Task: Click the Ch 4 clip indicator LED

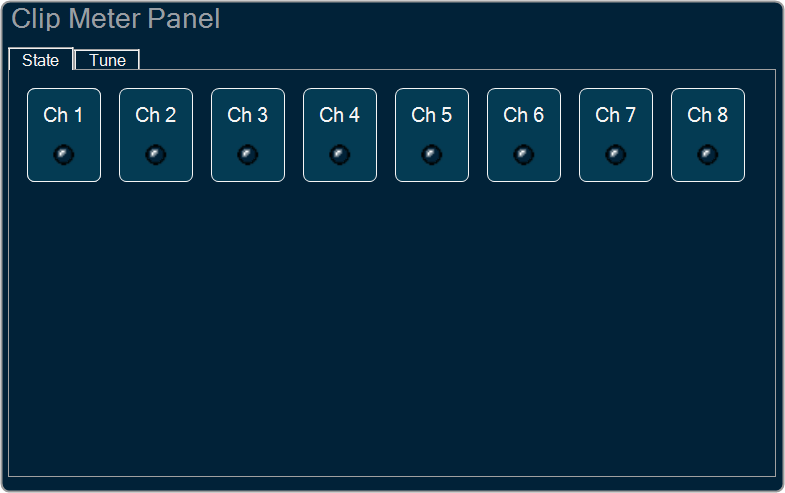Action: (x=339, y=155)
